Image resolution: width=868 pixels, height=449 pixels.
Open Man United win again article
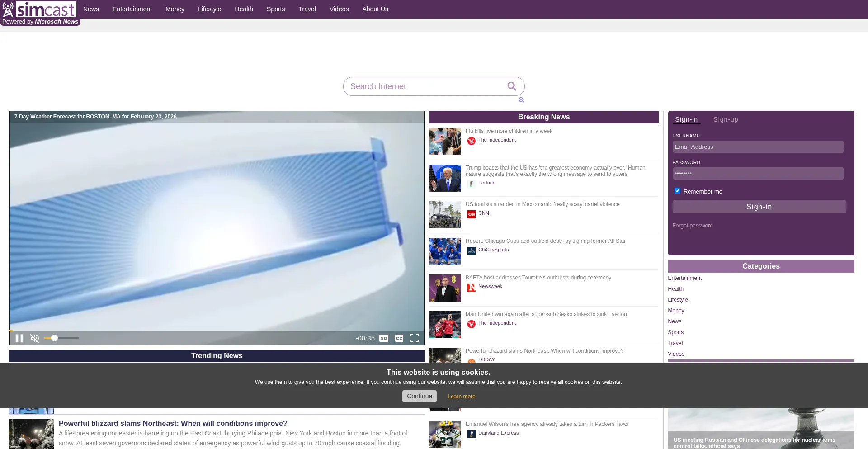pyautogui.click(x=546, y=314)
